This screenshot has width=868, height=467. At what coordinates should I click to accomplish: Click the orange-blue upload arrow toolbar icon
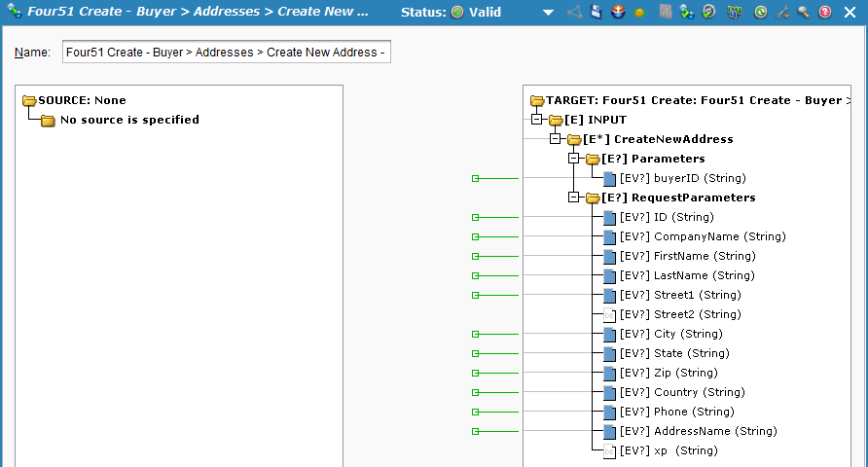click(x=619, y=13)
